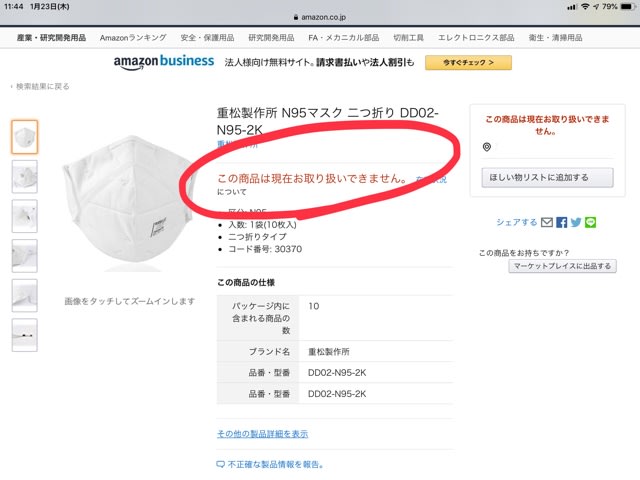The width and height of the screenshot is (640, 480).
Task: Open エレクトロニクス部品 category
Action: click(476, 38)
